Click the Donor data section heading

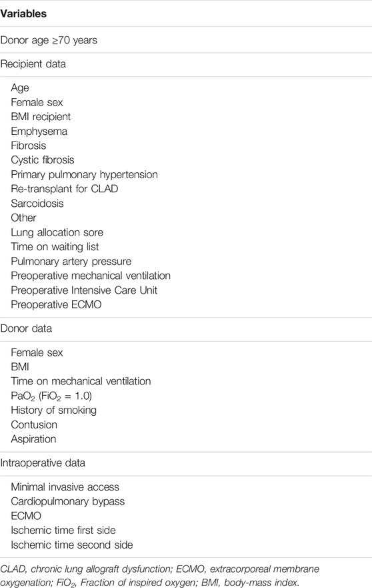pos(26,328)
